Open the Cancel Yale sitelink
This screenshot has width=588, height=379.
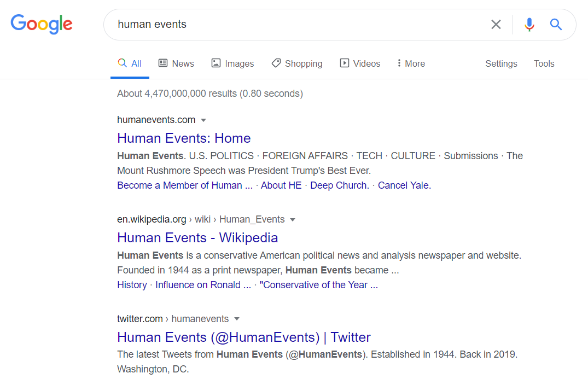point(404,185)
